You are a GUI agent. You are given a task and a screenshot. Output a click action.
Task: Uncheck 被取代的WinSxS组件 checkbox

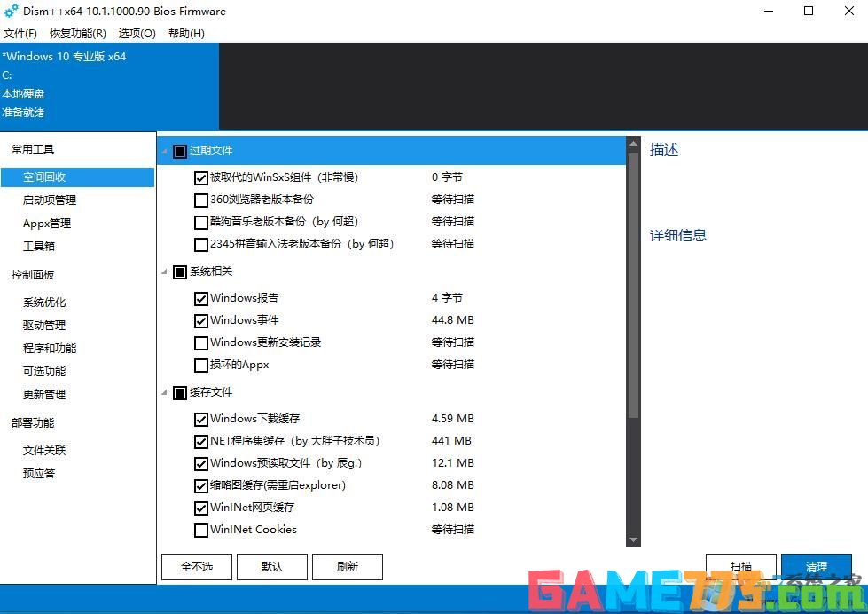201,177
